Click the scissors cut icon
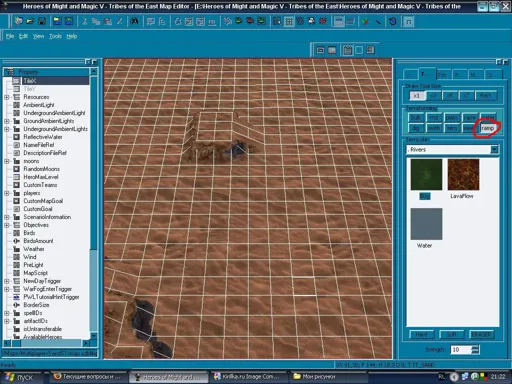 85,21
